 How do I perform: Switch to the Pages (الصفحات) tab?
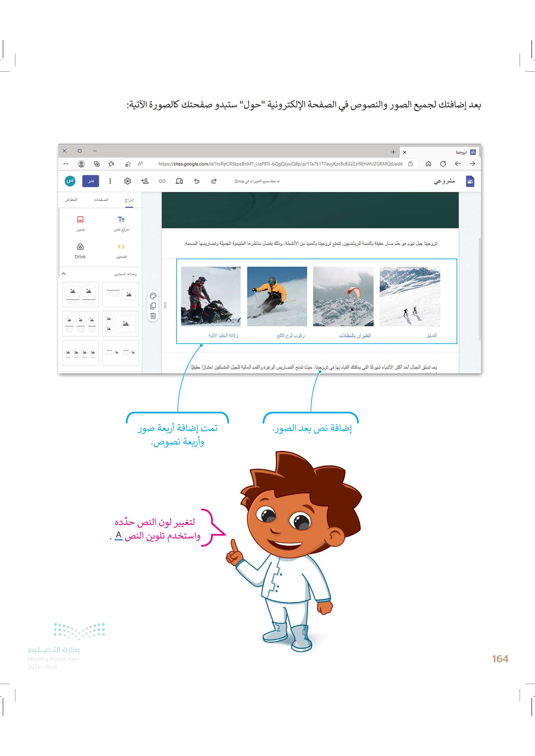[101, 199]
